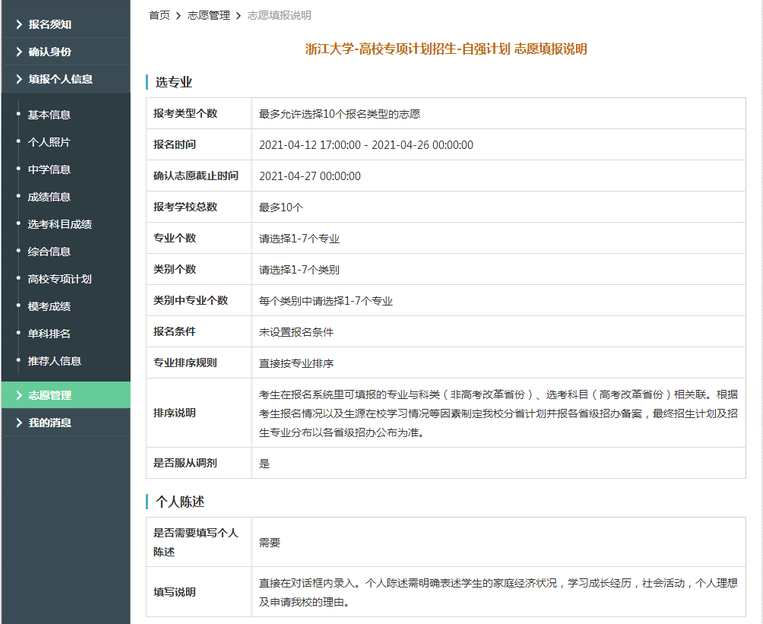Click the 志愿管理 breadcrumb link

[x=209, y=16]
